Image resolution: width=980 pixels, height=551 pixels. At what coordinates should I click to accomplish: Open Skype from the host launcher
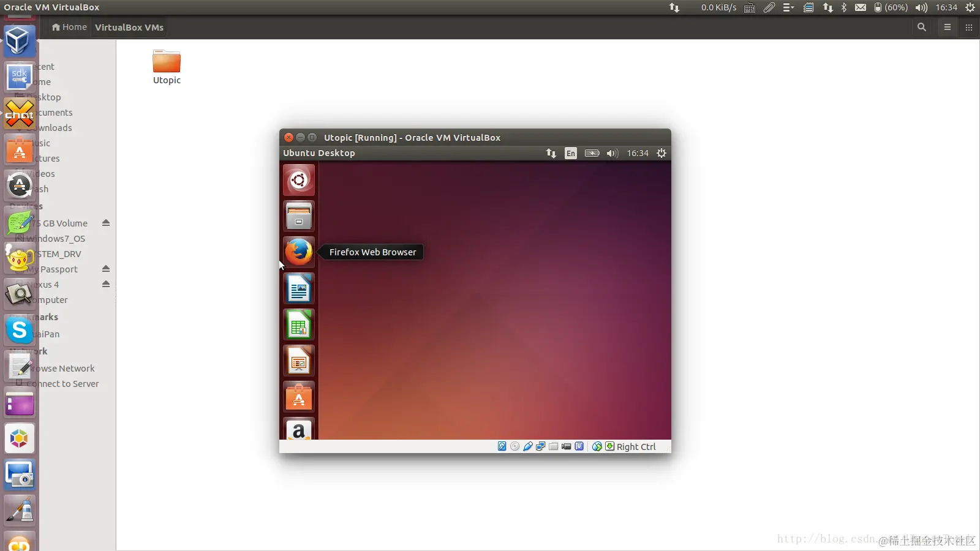click(x=20, y=331)
